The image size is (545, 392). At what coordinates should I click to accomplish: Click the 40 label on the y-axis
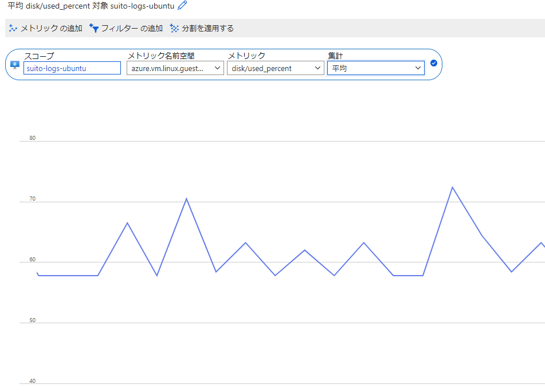[33, 381]
